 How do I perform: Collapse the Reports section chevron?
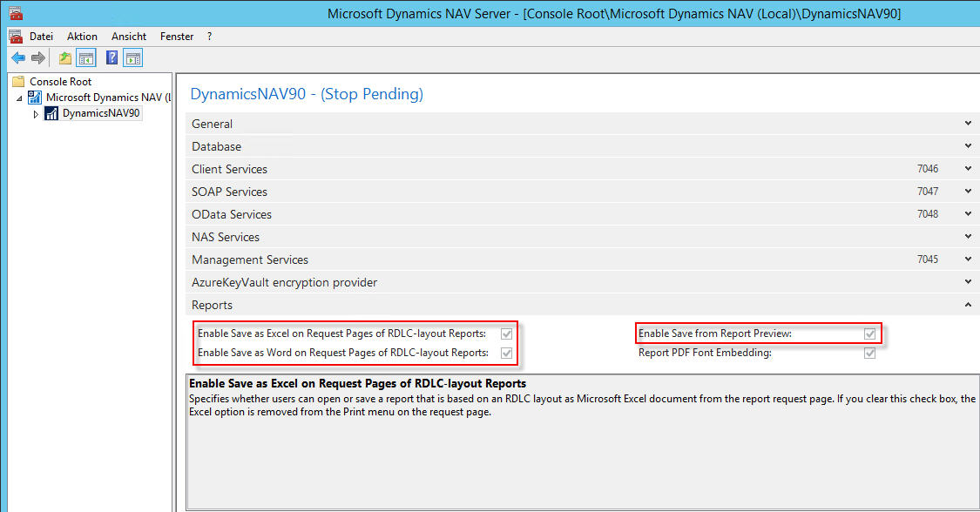pyautogui.click(x=968, y=305)
